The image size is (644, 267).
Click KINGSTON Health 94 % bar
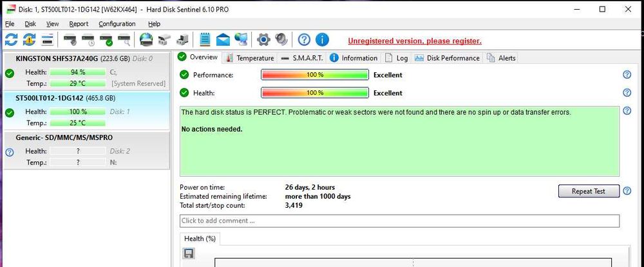tap(78, 72)
